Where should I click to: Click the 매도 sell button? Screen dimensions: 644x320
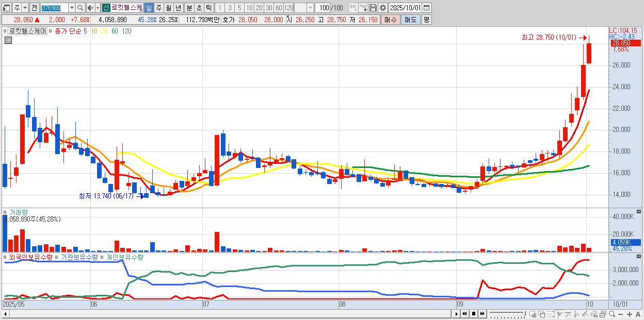(410, 20)
